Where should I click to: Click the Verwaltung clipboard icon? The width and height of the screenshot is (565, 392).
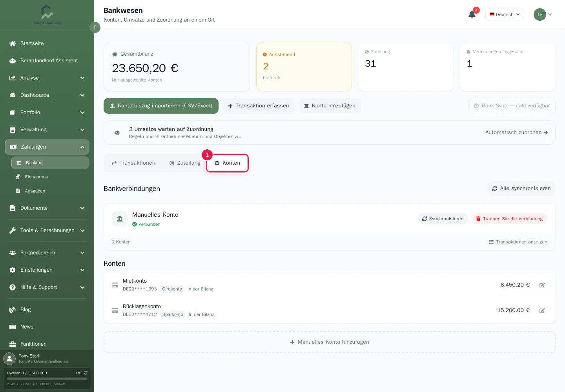(x=13, y=130)
